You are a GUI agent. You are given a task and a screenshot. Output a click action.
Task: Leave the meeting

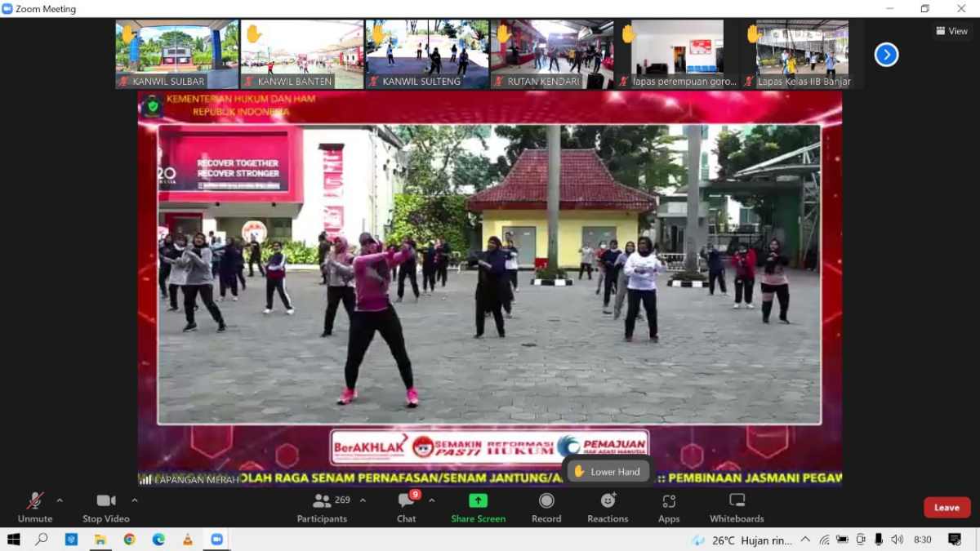coord(947,507)
